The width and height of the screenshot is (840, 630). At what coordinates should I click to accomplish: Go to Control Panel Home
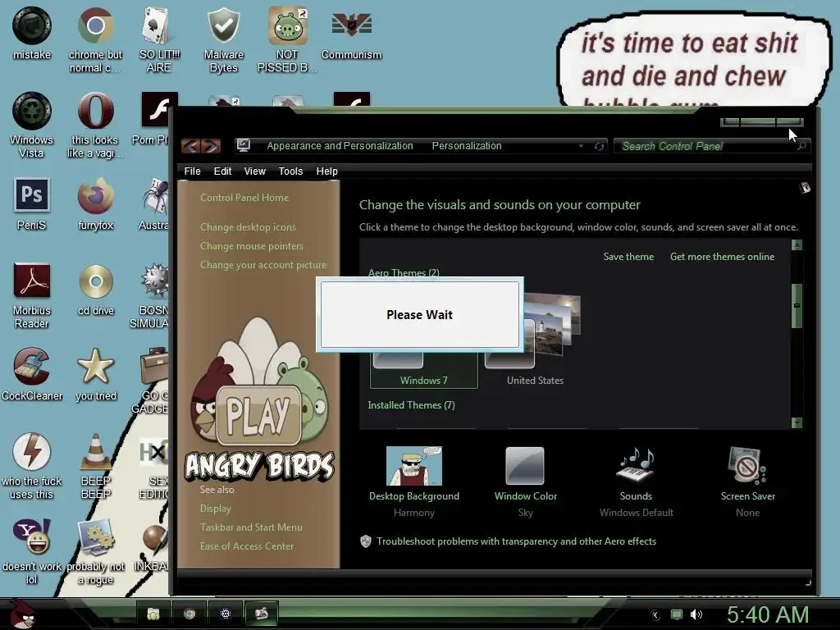[244, 197]
